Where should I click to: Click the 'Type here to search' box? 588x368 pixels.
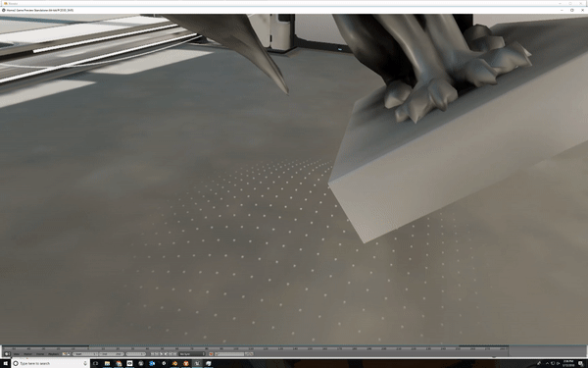[51, 363]
